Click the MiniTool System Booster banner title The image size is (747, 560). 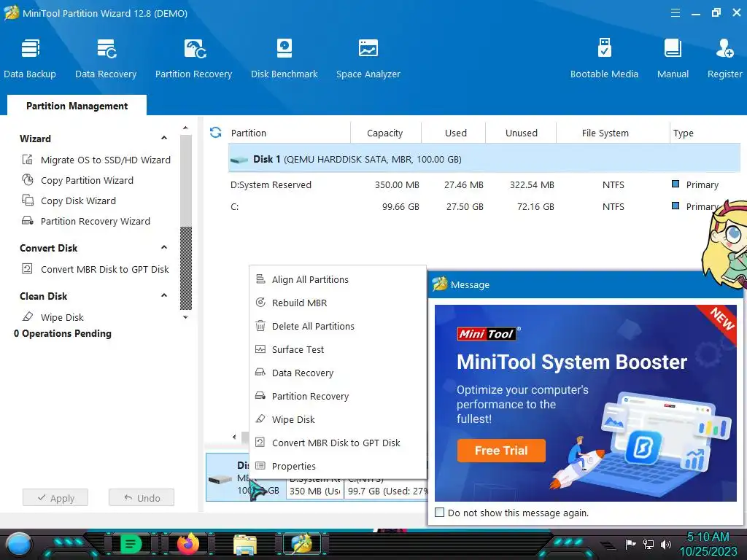point(572,362)
